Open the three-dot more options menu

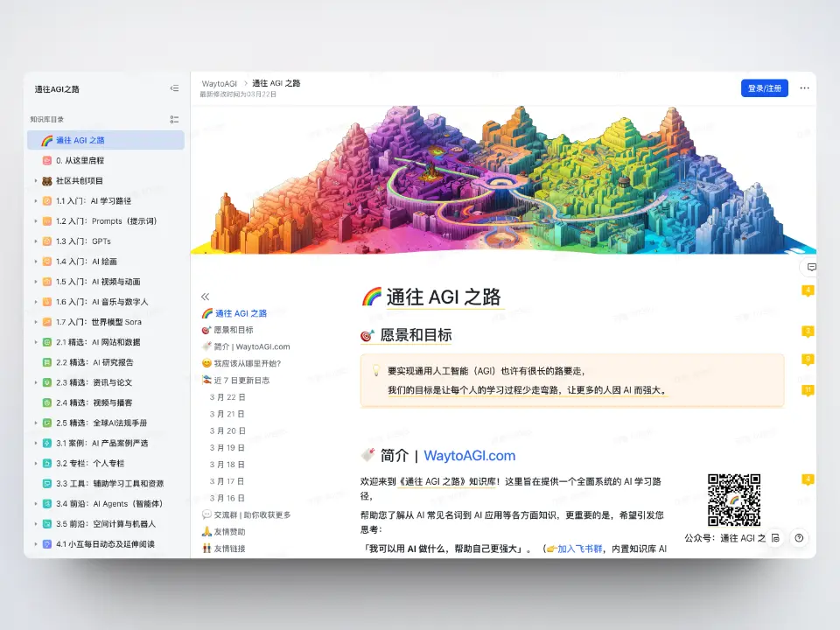click(x=804, y=88)
